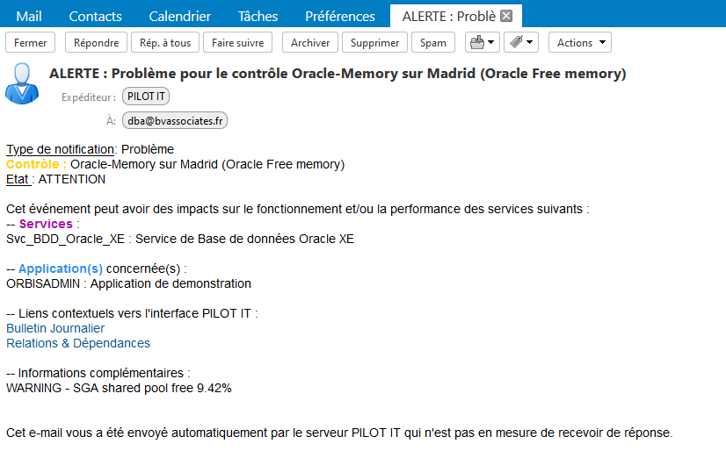Click the PILOT IT sender bubble
This screenshot has width=726, height=451.
(146, 96)
